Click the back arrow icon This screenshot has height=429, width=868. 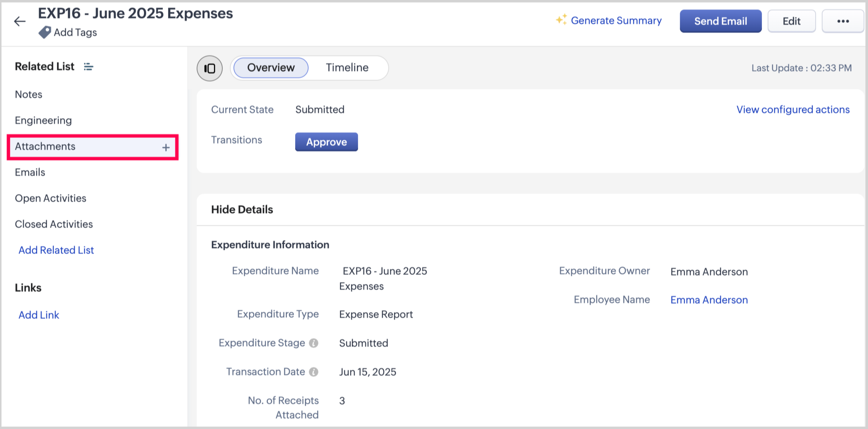(x=19, y=21)
